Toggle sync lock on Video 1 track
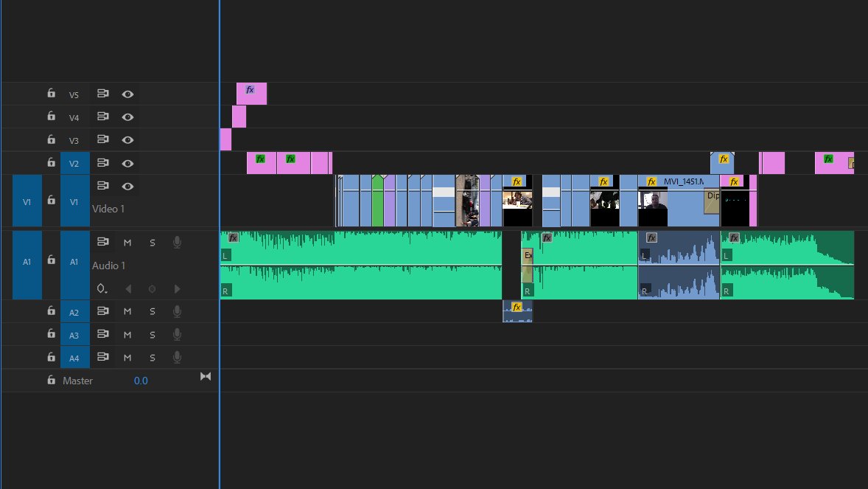The width and height of the screenshot is (868, 489). [x=103, y=186]
